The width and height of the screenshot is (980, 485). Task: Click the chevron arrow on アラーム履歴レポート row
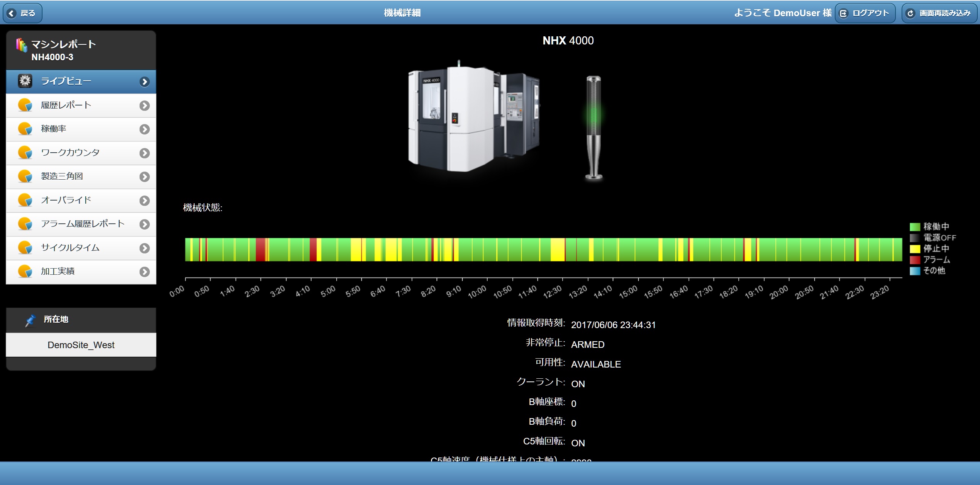[x=145, y=225]
